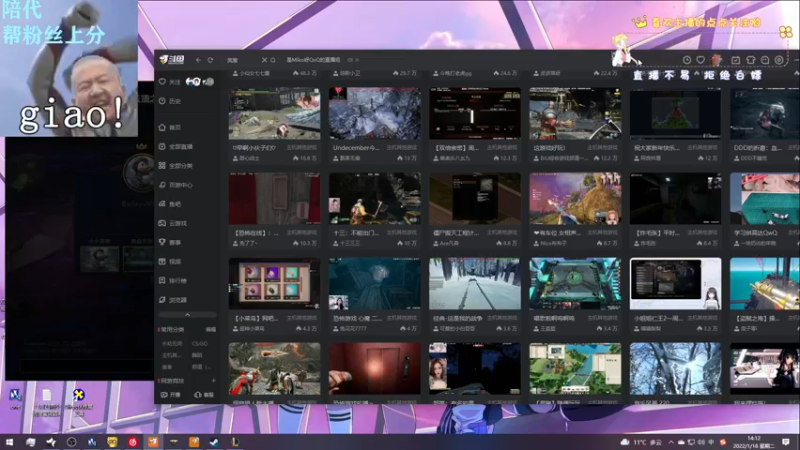Open 页游中心 web game center in the sidebar
The height and width of the screenshot is (450, 800).
pyautogui.click(x=176, y=185)
